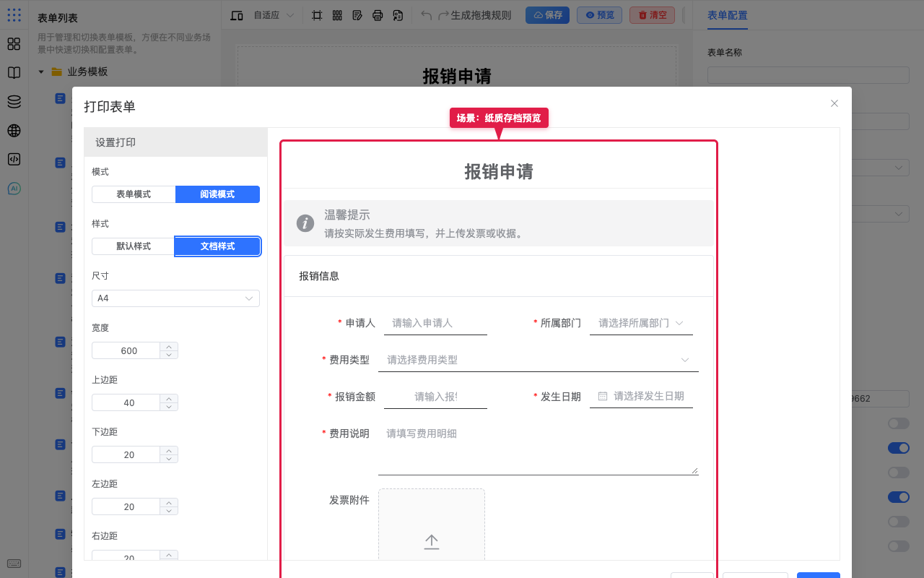Open the 尺寸 A4 dropdown
Image resolution: width=924 pixels, height=578 pixels.
click(x=175, y=298)
